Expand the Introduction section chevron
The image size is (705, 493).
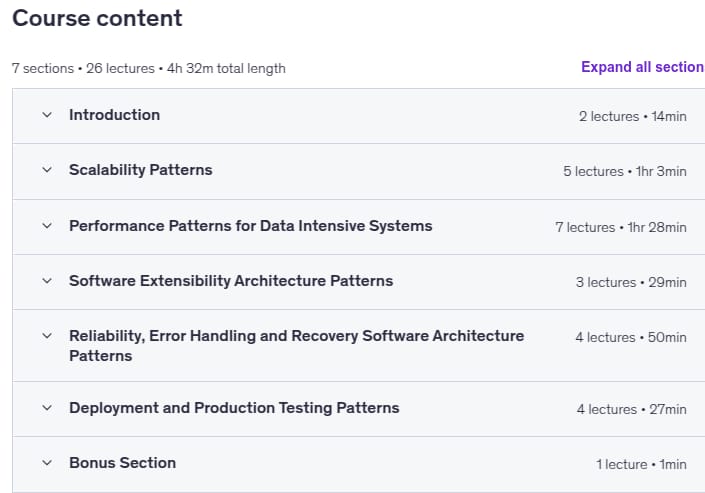click(x=47, y=115)
